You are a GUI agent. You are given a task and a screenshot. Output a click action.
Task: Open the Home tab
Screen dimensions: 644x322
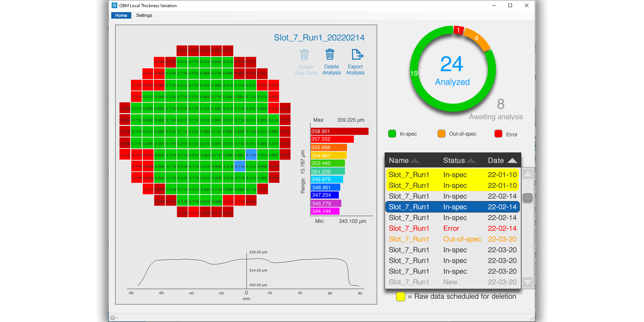(x=121, y=15)
